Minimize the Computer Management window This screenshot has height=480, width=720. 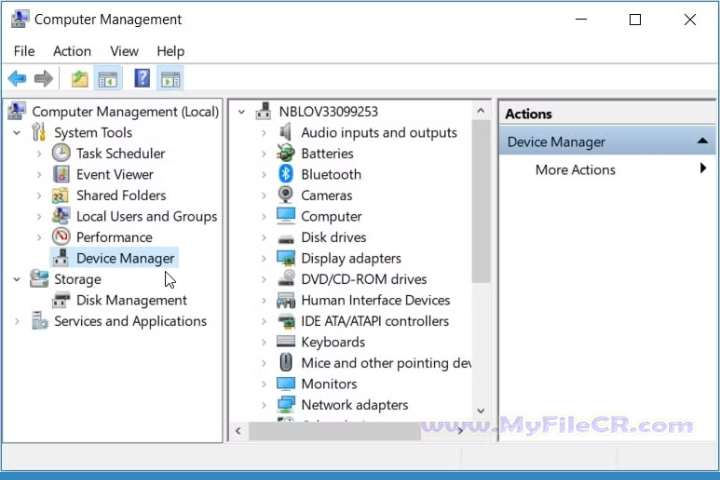[581, 20]
